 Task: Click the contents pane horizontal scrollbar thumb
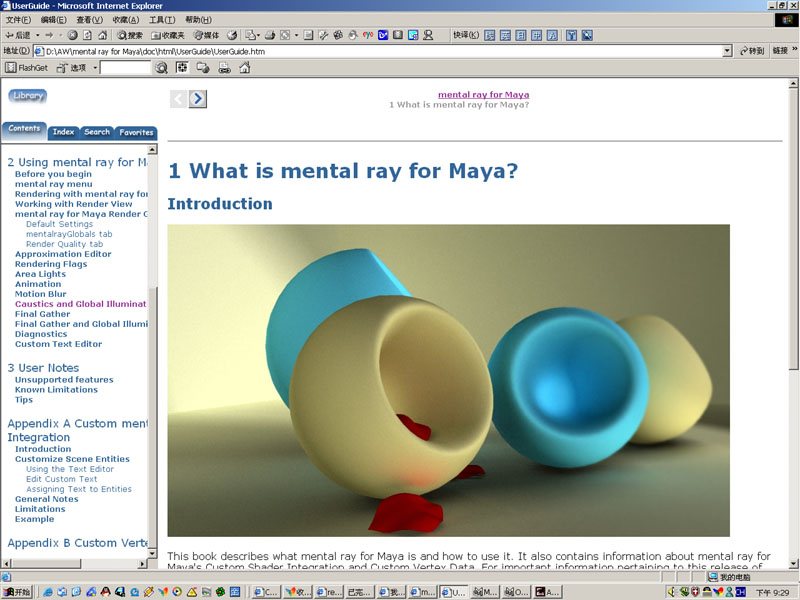[46, 564]
